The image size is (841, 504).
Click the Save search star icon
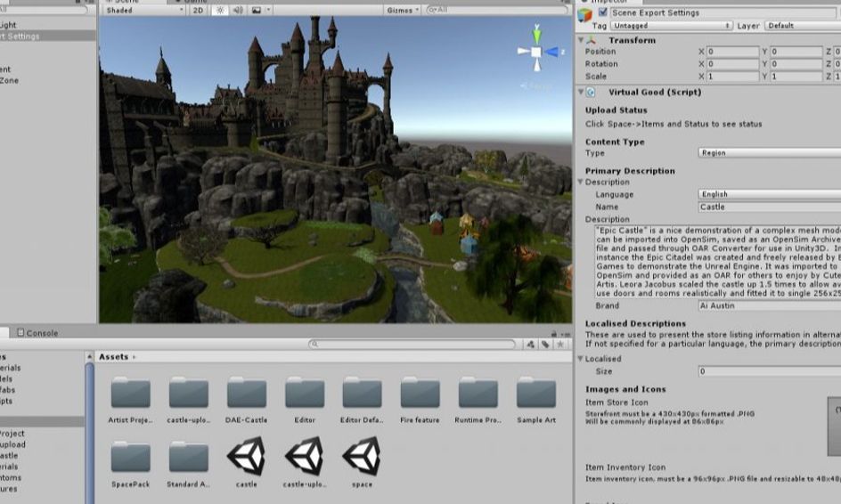[560, 345]
